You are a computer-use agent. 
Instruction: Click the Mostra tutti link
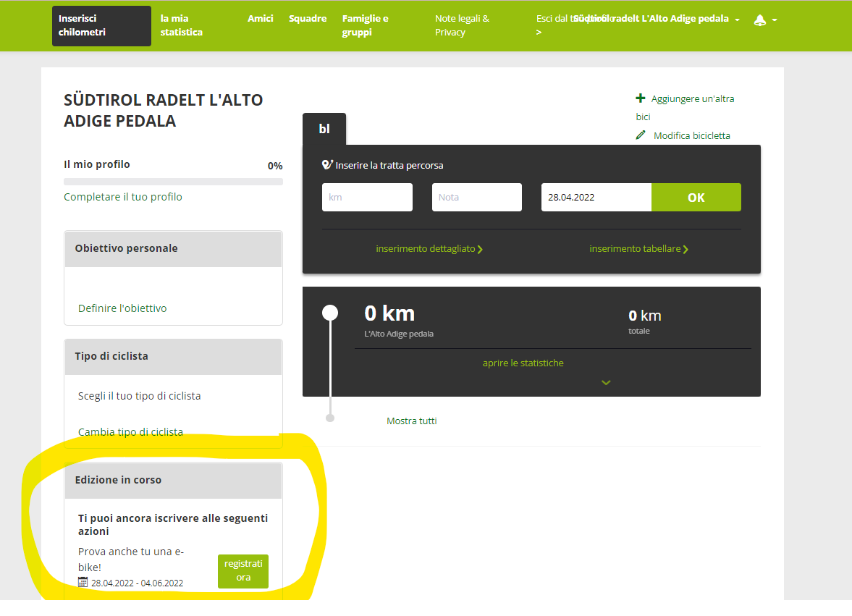pos(411,421)
